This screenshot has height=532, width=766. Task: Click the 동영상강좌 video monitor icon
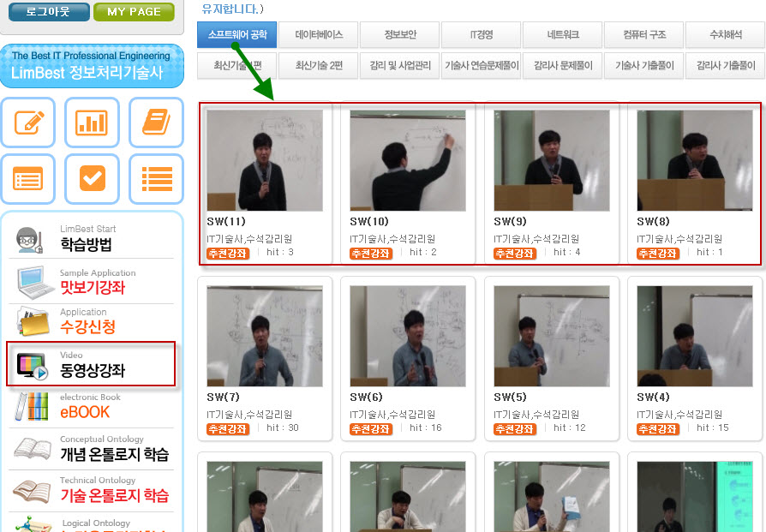tap(32, 366)
